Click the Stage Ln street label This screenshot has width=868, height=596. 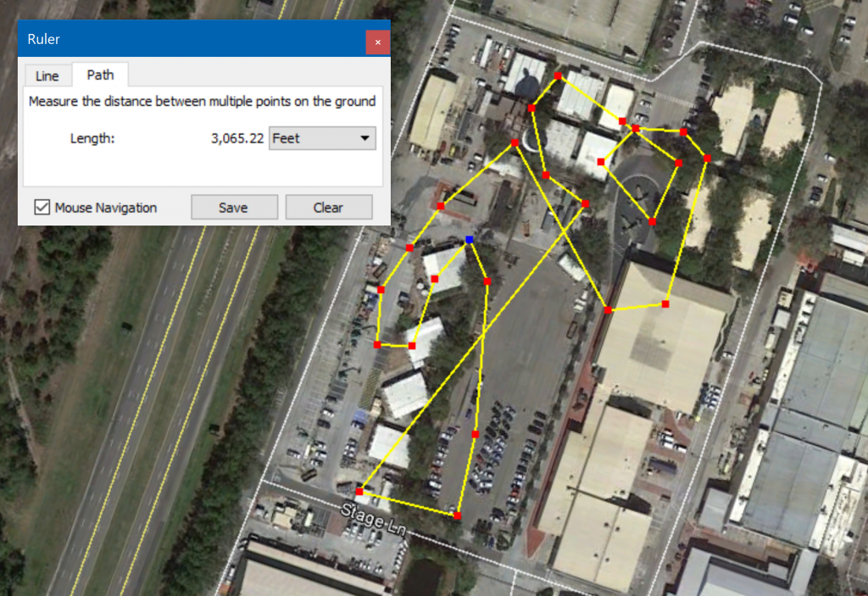coord(373,519)
